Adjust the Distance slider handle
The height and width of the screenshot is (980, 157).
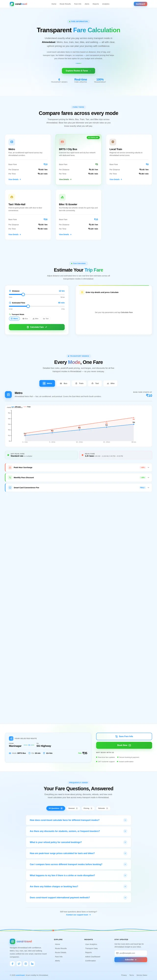point(23,294)
